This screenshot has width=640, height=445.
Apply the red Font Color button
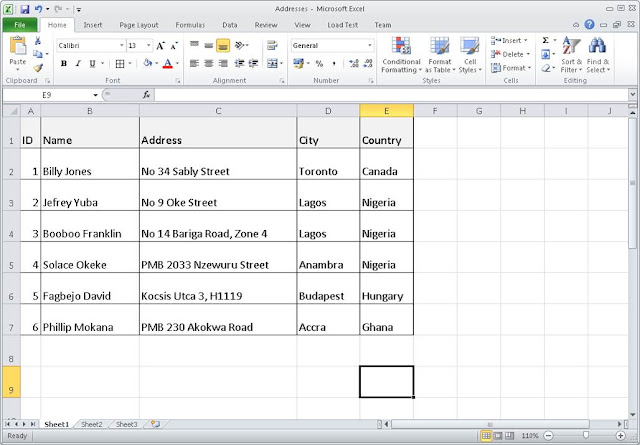click(167, 63)
